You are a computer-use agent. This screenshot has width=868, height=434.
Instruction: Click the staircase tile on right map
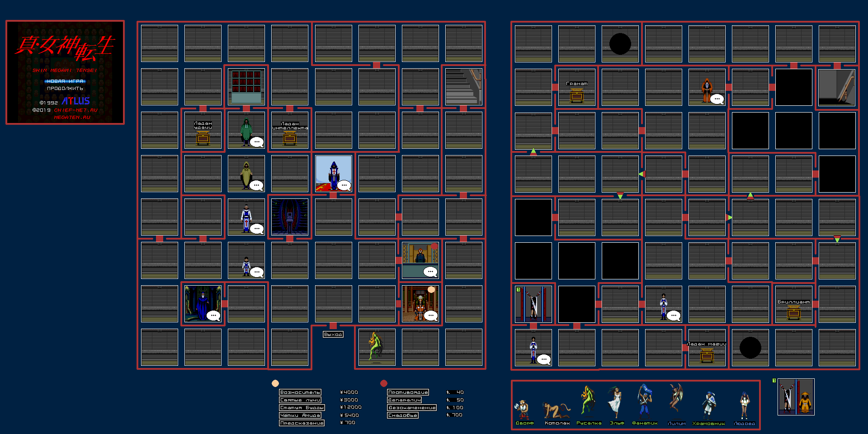point(837,87)
